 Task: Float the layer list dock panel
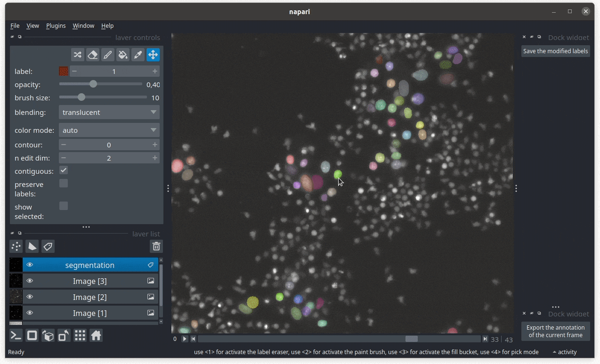(x=20, y=234)
